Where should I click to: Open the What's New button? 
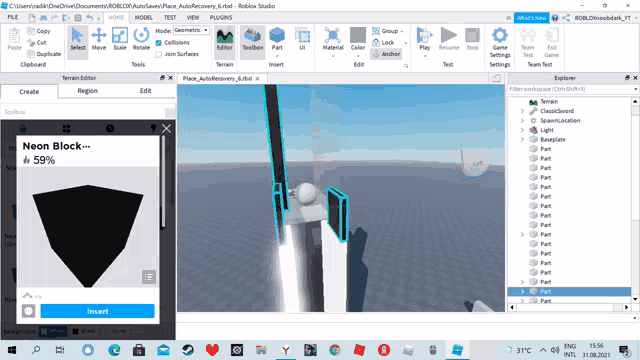[x=531, y=18]
